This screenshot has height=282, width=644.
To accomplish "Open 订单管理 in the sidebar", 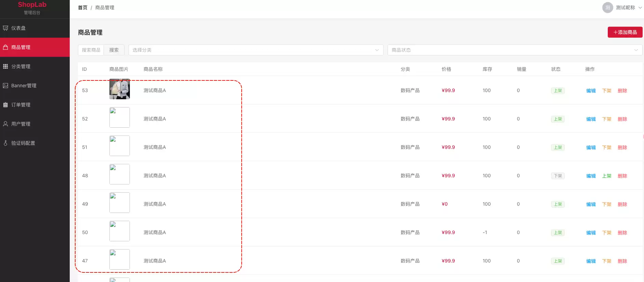I will (35, 105).
